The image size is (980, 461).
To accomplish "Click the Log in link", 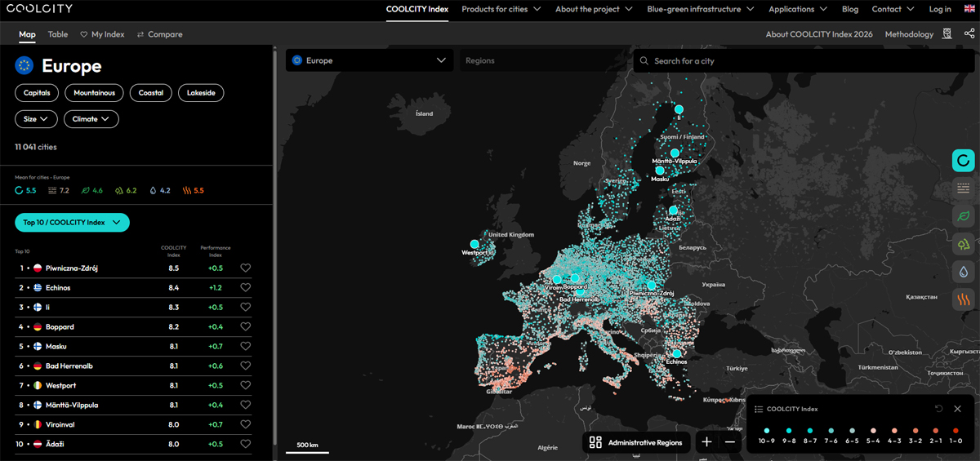I will click(940, 9).
